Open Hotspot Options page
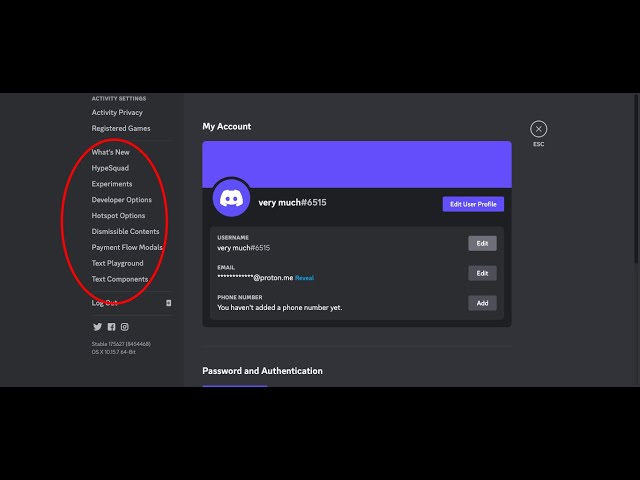This screenshot has width=640, height=480. click(x=118, y=216)
